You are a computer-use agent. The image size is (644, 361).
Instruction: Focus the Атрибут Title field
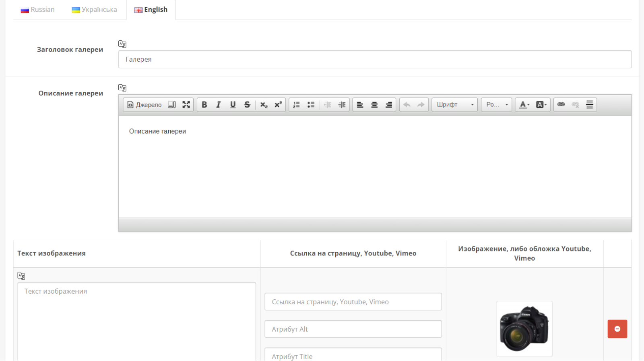point(353,355)
